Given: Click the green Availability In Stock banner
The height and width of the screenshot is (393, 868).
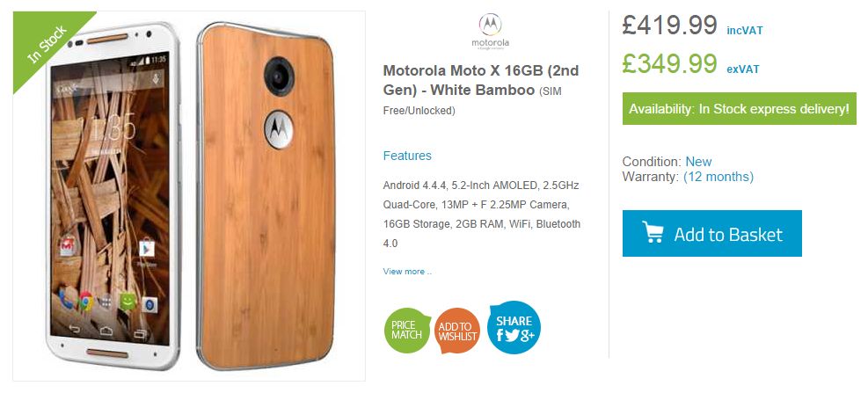Looking at the screenshot, I should coord(739,108).
